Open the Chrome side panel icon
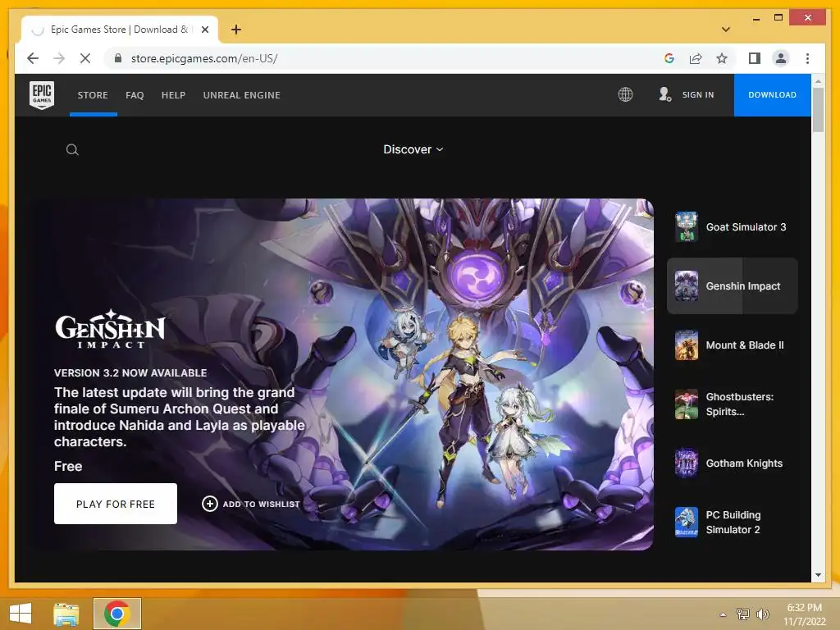 pos(755,58)
